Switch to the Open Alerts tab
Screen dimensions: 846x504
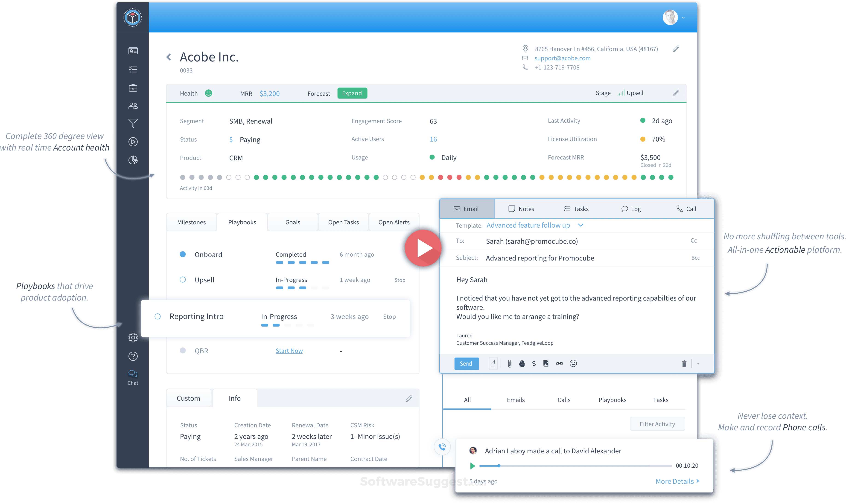[x=394, y=222]
